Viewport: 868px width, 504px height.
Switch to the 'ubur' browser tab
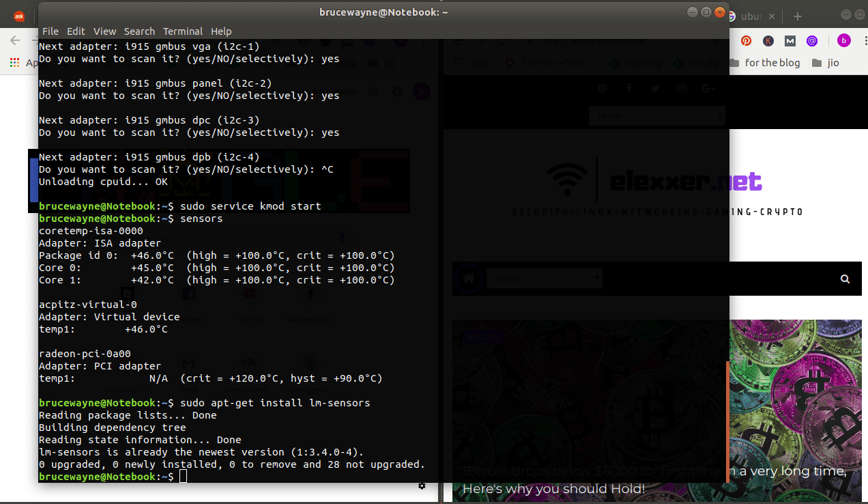pyautogui.click(x=751, y=16)
